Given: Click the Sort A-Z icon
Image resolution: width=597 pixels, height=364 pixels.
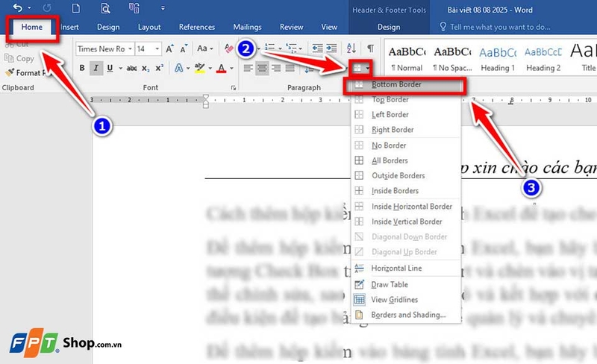Looking at the screenshot, I should click(x=351, y=48).
